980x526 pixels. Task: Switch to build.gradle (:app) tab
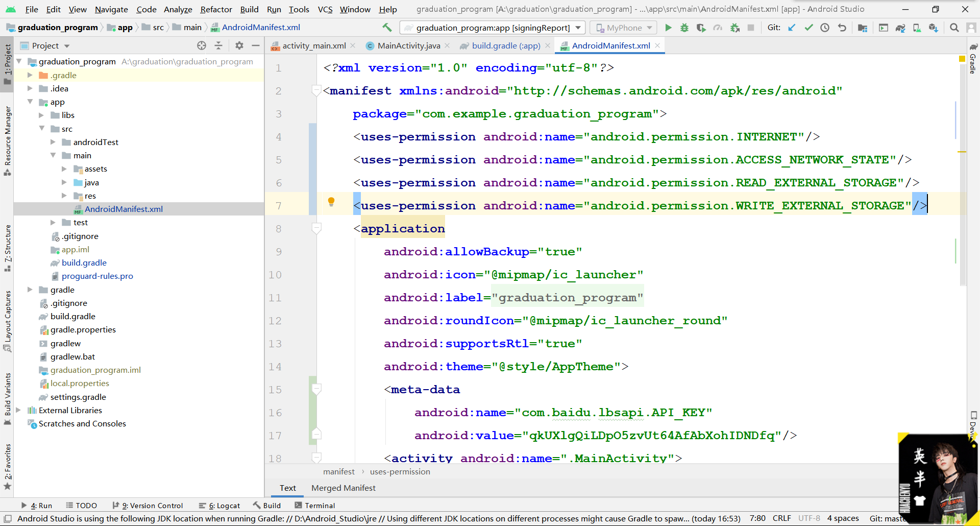(x=506, y=45)
